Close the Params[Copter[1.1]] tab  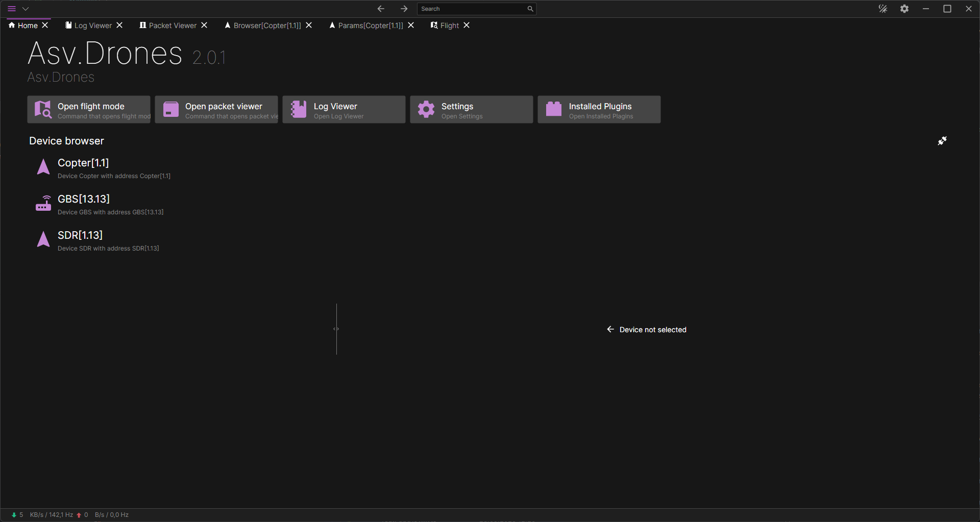tap(411, 26)
